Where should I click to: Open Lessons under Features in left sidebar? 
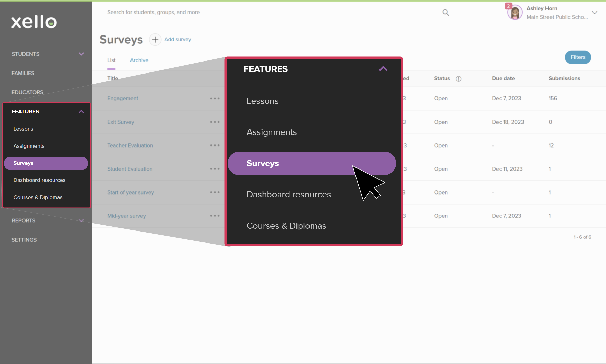pyautogui.click(x=23, y=129)
